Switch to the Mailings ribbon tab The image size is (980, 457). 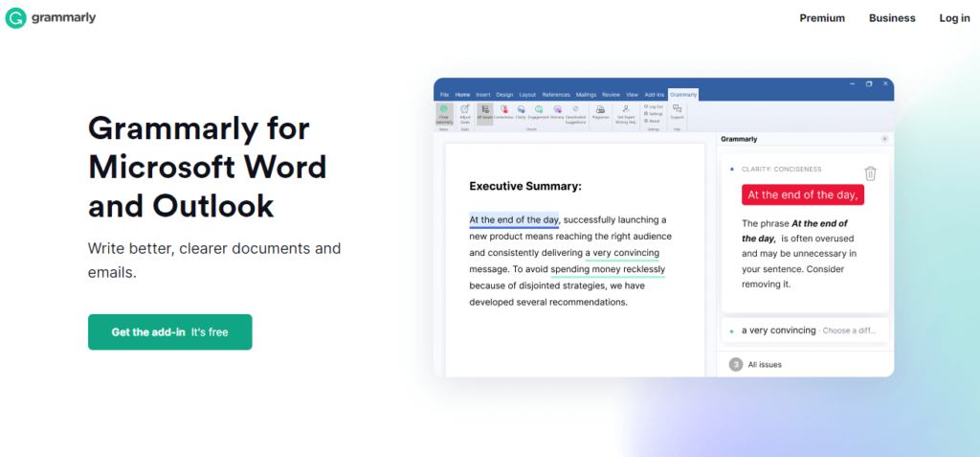point(587,95)
